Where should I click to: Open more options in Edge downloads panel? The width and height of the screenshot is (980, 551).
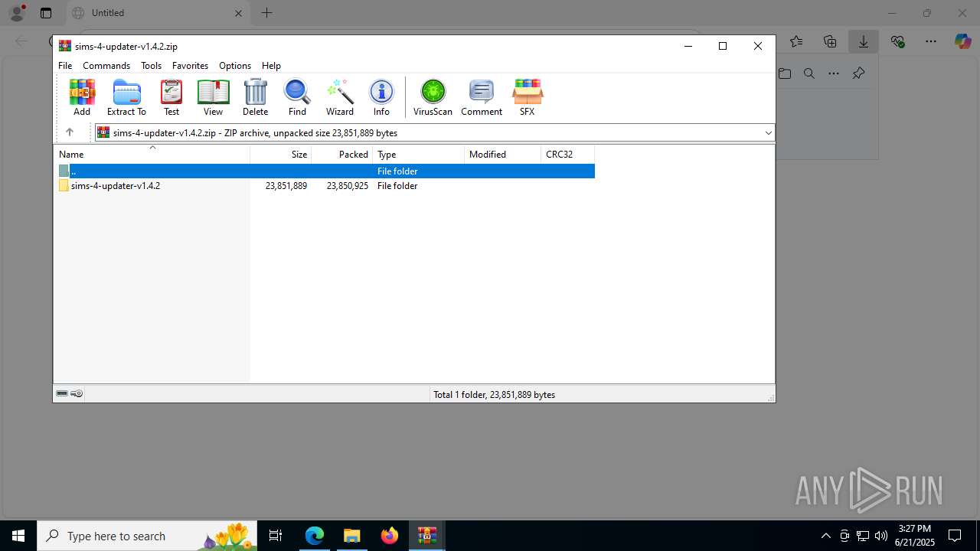point(834,73)
